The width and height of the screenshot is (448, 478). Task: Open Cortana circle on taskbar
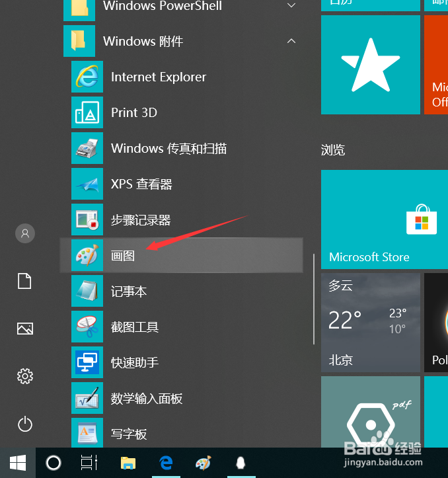pos(54,463)
